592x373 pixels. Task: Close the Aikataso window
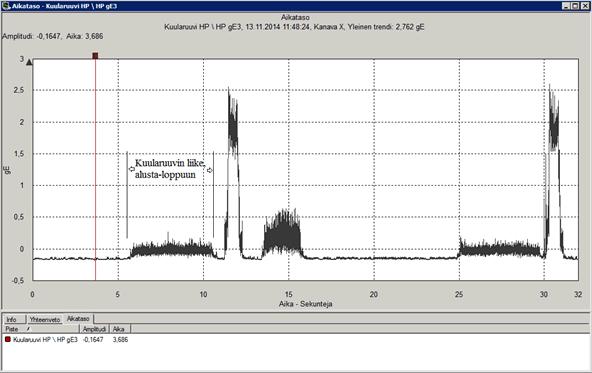[x=584, y=6]
